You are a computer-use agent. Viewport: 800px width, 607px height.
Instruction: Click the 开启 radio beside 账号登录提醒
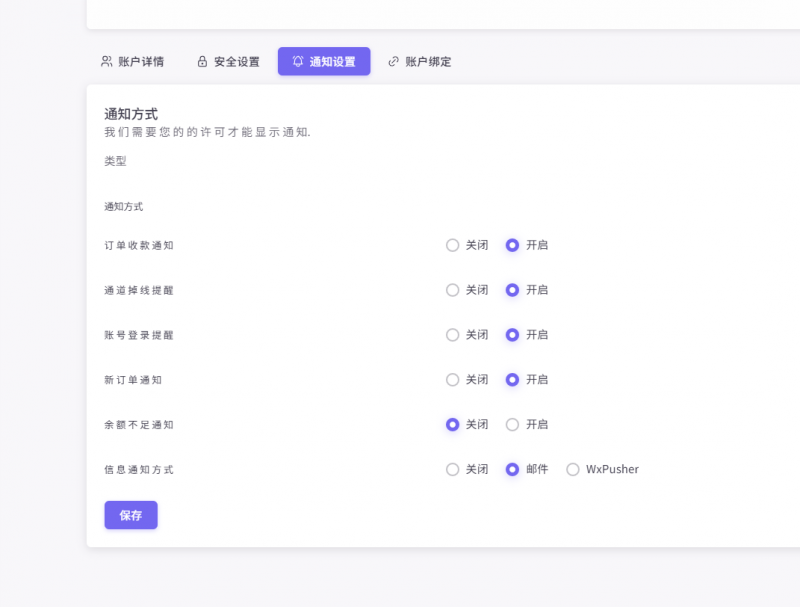514,335
